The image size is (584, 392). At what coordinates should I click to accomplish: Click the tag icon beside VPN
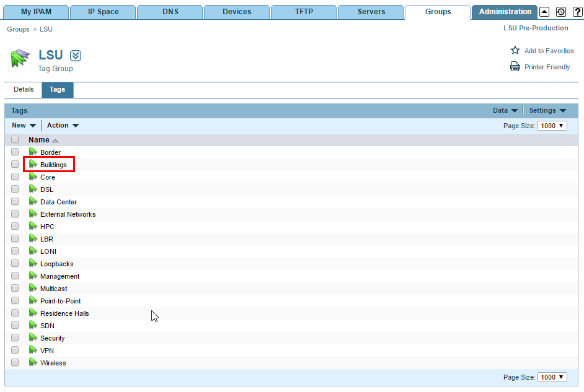pos(33,350)
